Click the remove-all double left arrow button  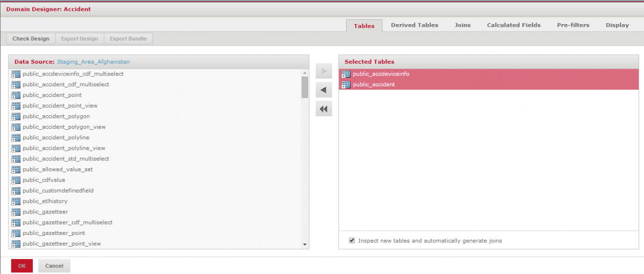[324, 109]
